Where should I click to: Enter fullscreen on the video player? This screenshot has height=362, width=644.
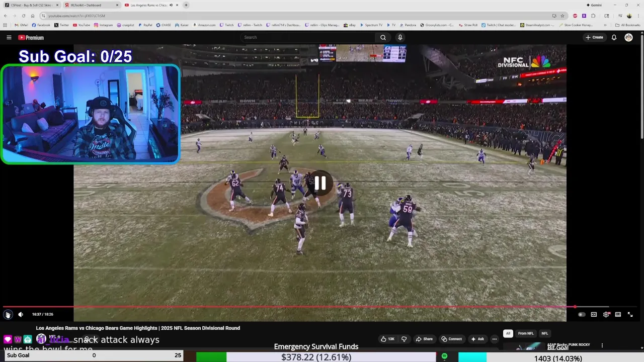630,314
